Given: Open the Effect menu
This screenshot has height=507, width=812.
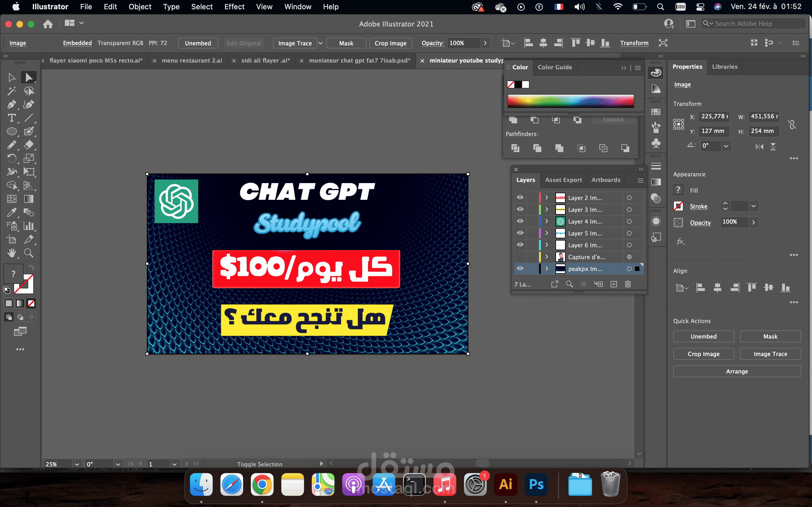Looking at the screenshot, I should click(234, 7).
